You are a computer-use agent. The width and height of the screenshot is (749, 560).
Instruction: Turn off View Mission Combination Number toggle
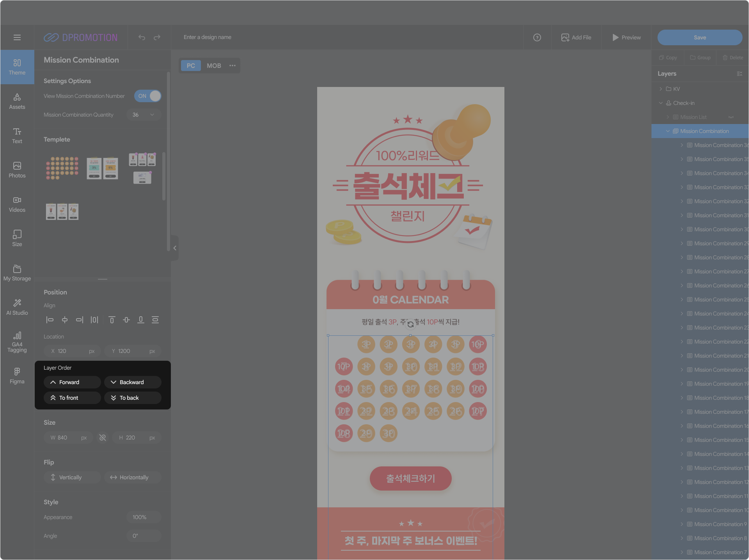[x=148, y=96]
